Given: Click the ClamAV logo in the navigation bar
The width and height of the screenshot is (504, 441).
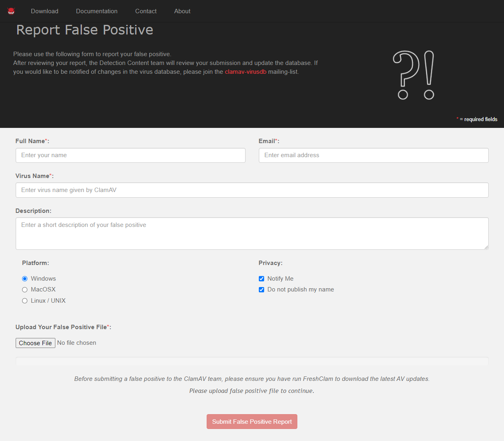Looking at the screenshot, I should pyautogui.click(x=11, y=11).
